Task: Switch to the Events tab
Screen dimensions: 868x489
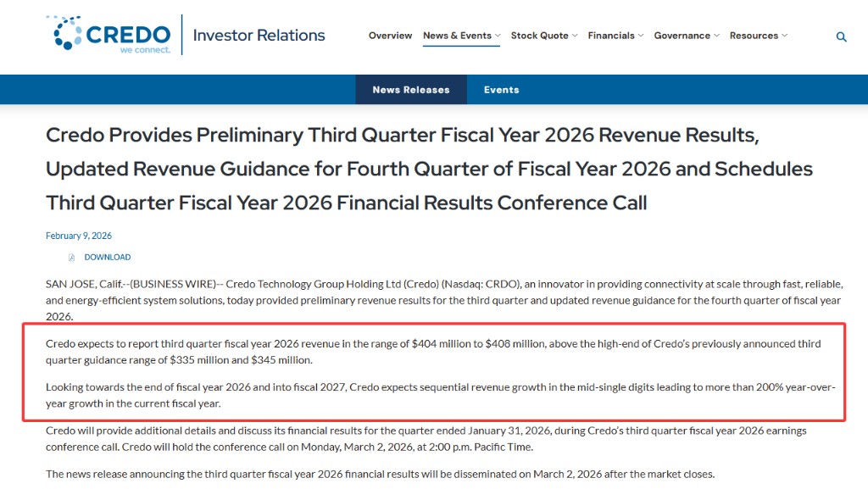Action: (x=501, y=90)
